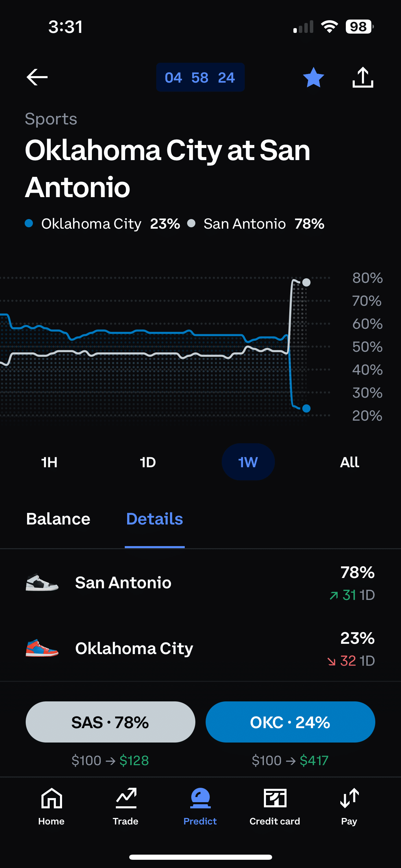Tap the share upload icon
Screen dimensions: 401x868
coord(363,77)
